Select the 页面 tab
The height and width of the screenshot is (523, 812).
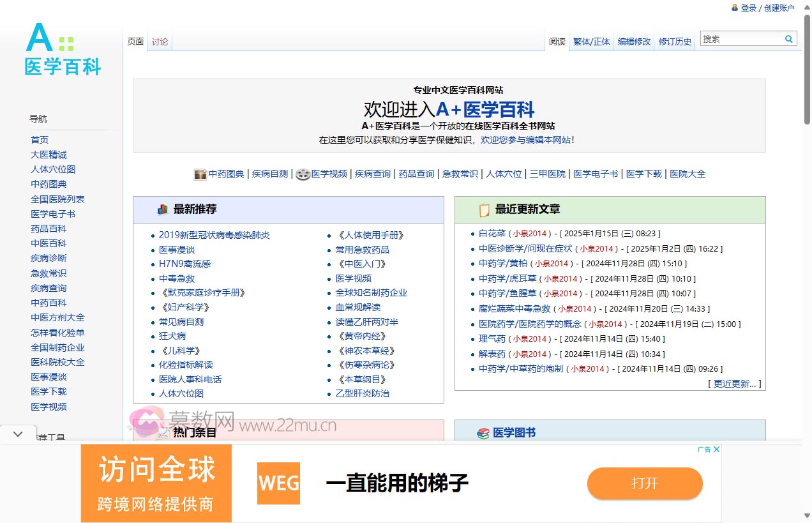pyautogui.click(x=135, y=41)
